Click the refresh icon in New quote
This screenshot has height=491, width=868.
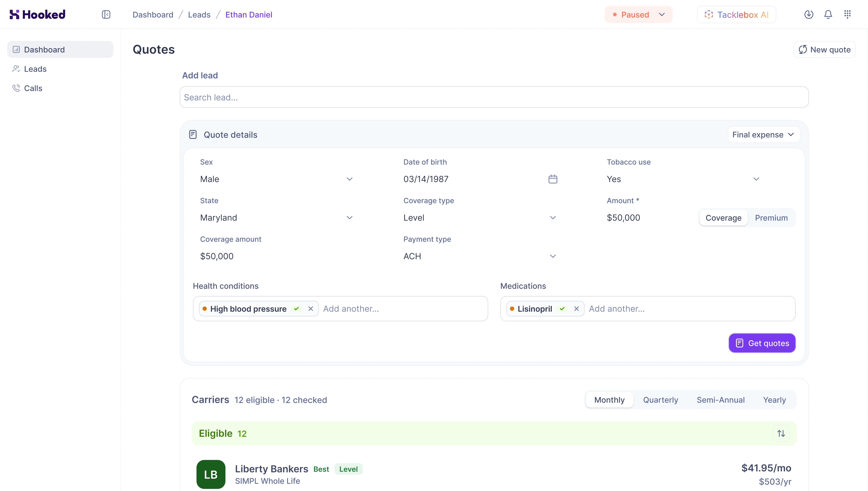803,50
